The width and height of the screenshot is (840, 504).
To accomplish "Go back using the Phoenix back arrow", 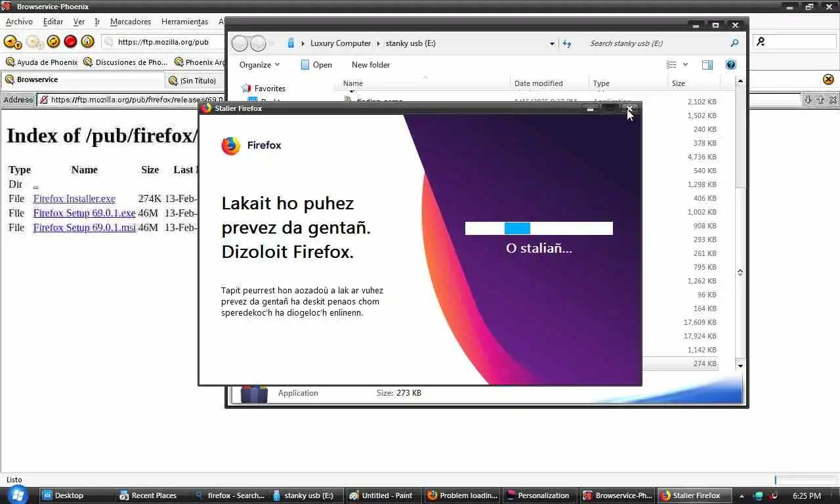I will coord(10,41).
